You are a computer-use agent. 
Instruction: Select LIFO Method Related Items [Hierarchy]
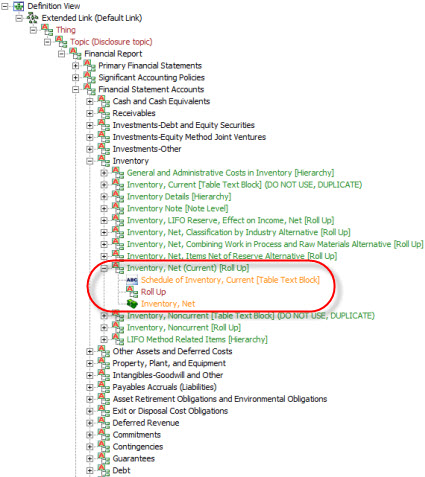tap(197, 339)
